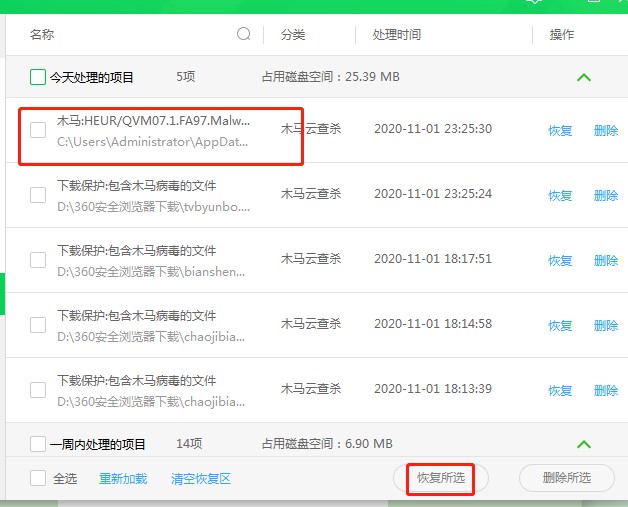This screenshot has height=507, width=628.
Task: Restore the entry processed at 23:25:24
Action: tap(560, 195)
